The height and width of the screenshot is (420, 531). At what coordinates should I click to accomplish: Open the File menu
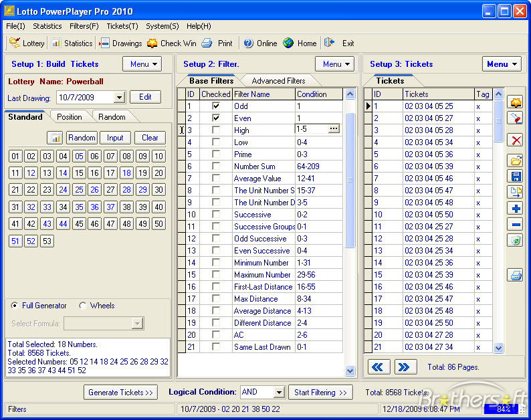pos(15,26)
